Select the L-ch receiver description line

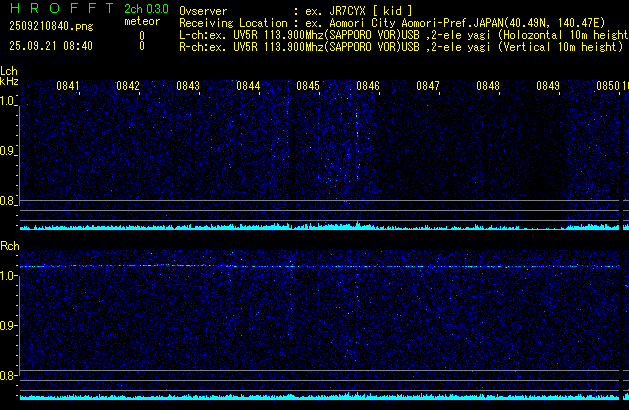tap(400, 34)
